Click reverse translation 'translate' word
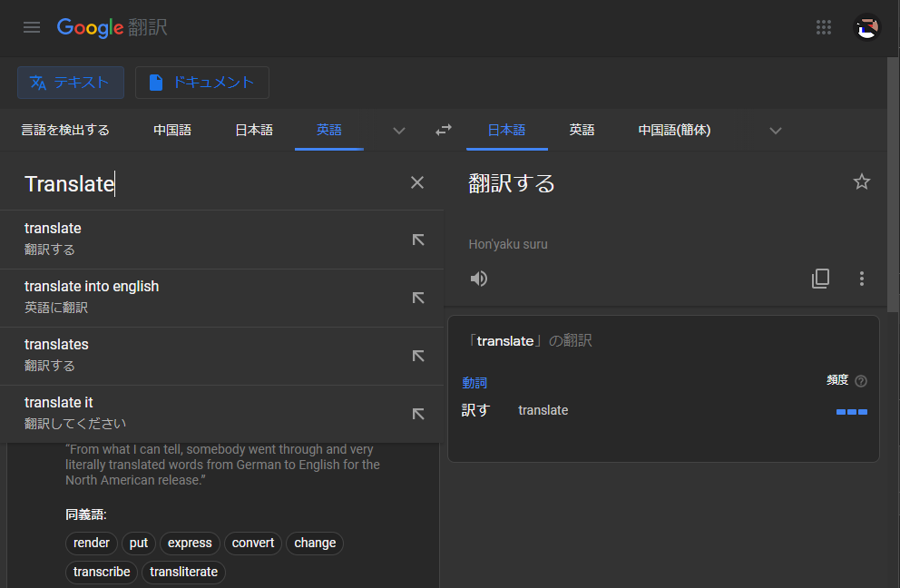The image size is (900, 588). click(x=543, y=410)
